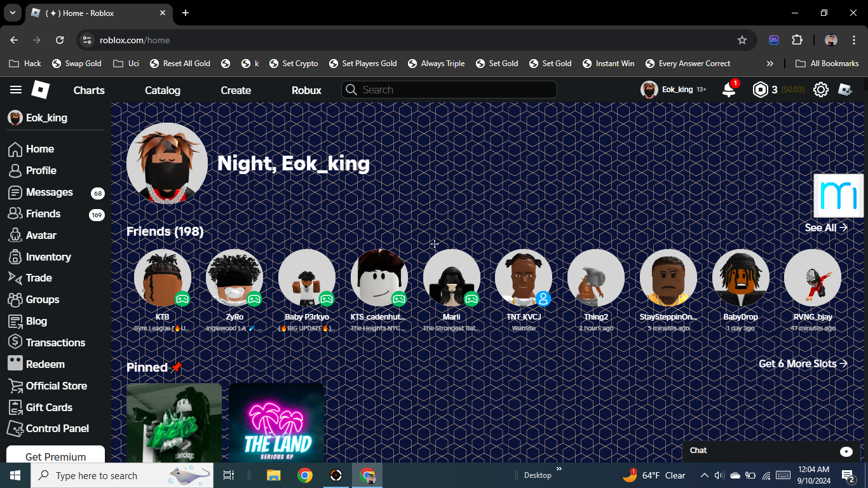Click Get 6 More Slots link
The image size is (868, 488).
pyautogui.click(x=803, y=363)
